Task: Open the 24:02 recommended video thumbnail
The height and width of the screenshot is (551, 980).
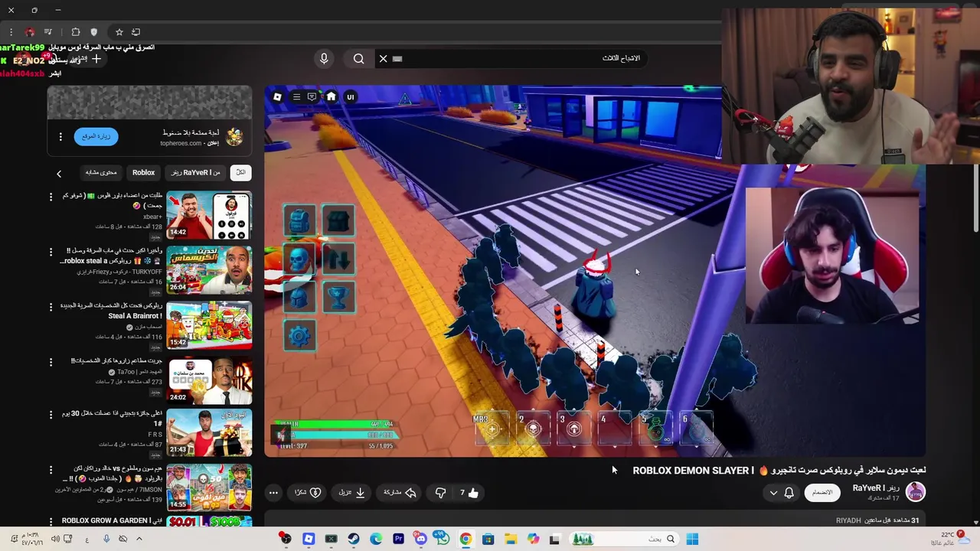Action: 209,380
